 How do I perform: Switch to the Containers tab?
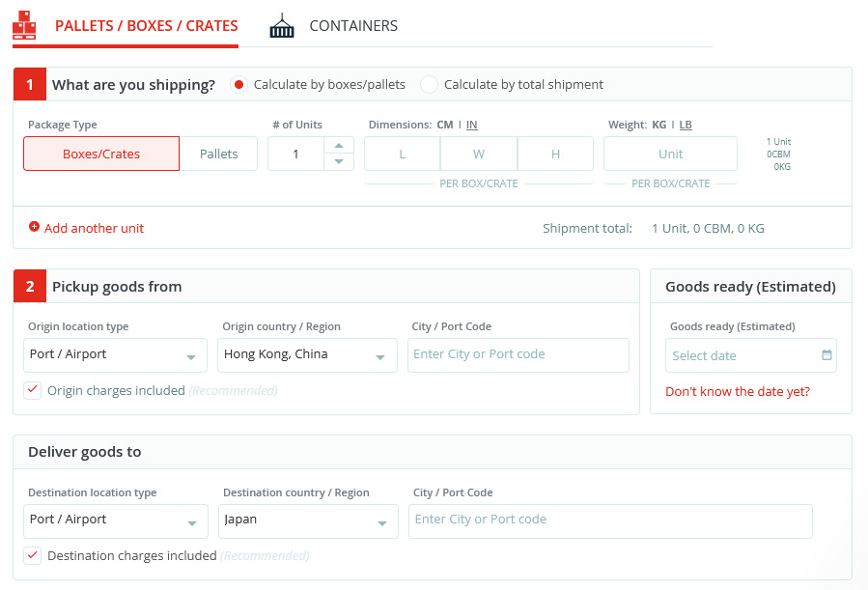[352, 26]
